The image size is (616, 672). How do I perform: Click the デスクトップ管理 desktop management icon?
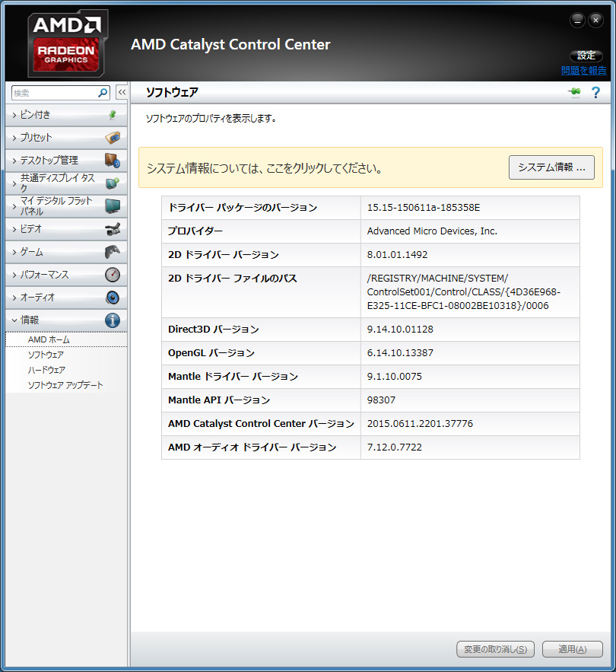click(113, 161)
